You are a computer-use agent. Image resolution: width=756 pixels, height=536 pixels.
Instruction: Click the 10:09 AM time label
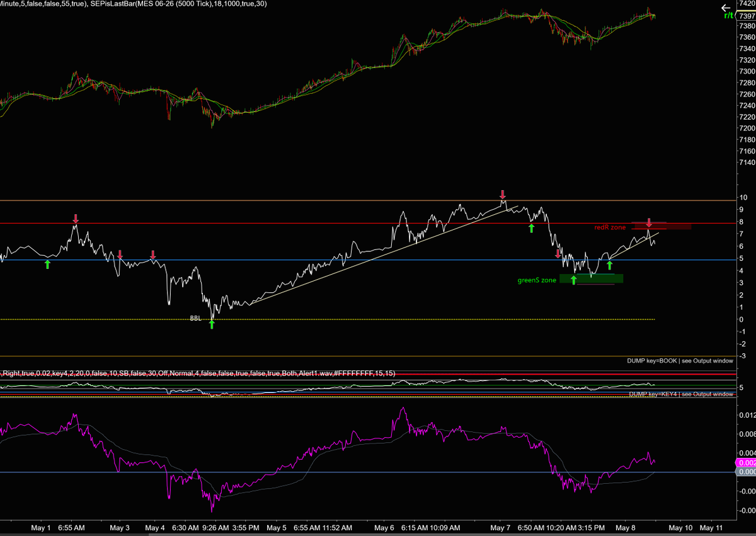coord(444,527)
